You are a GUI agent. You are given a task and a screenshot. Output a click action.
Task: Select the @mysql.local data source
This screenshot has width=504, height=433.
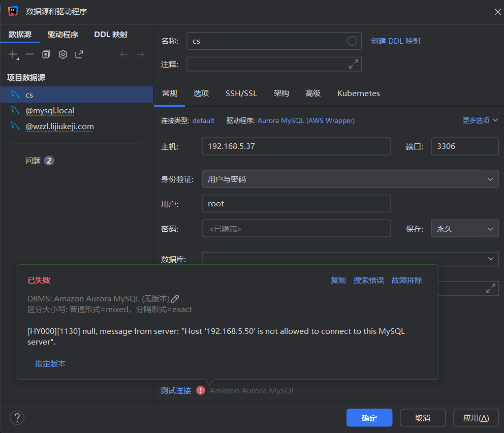pos(77,111)
